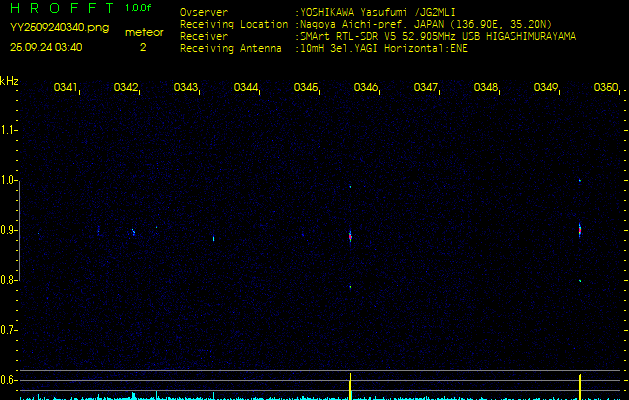Click the Receiver label
The image size is (629, 400).
point(204,37)
